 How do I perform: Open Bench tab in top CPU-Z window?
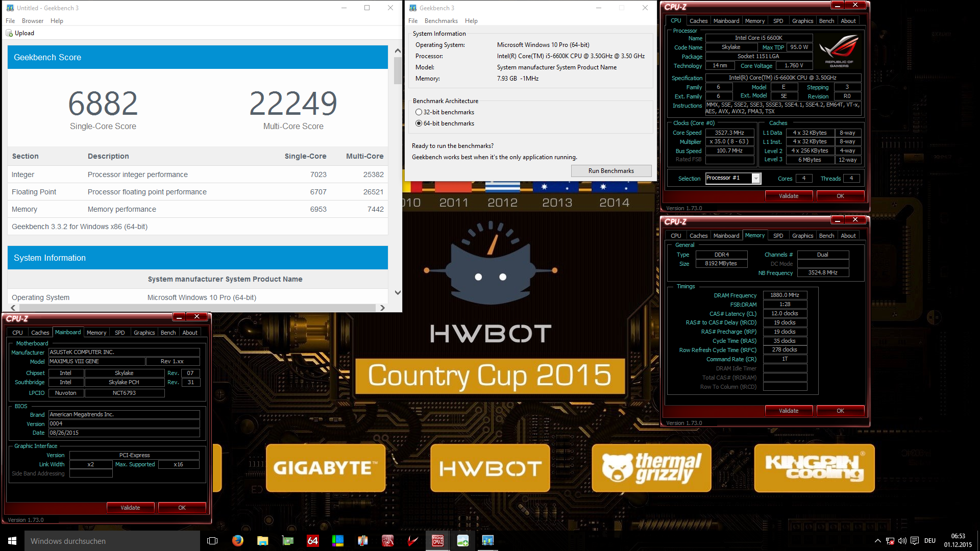point(826,21)
